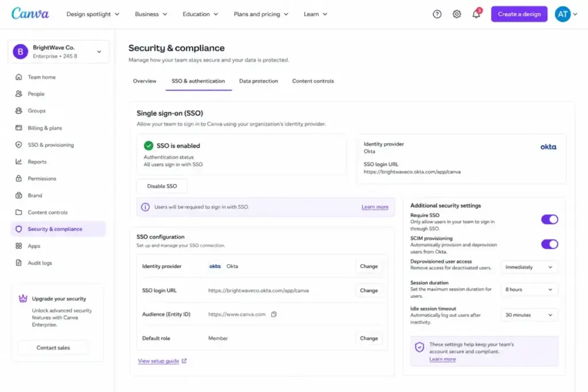
Task: Open the help question mark icon
Action: (x=437, y=14)
